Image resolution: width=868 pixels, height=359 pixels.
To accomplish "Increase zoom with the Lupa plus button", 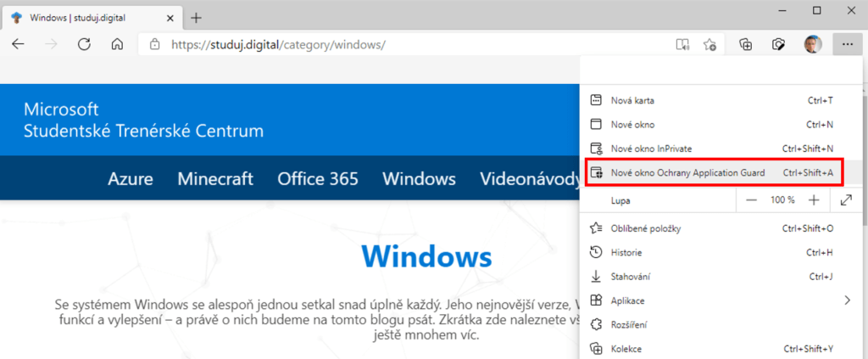I will 814,200.
